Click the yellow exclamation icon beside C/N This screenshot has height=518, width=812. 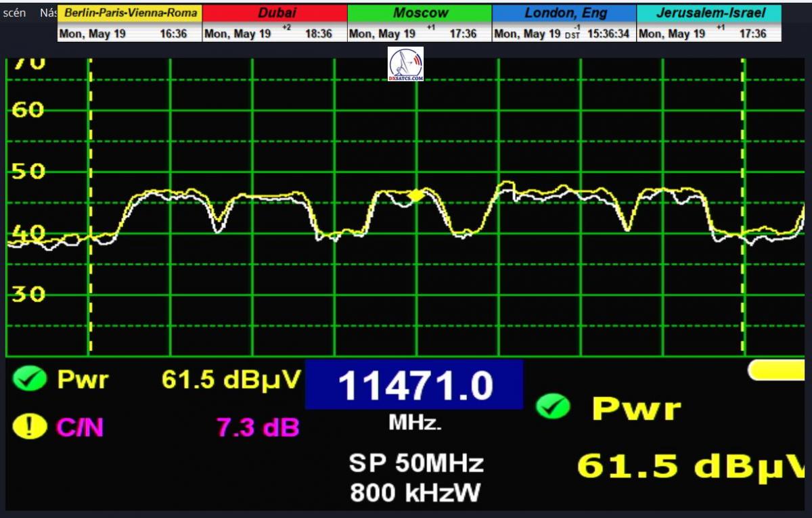coord(29,427)
